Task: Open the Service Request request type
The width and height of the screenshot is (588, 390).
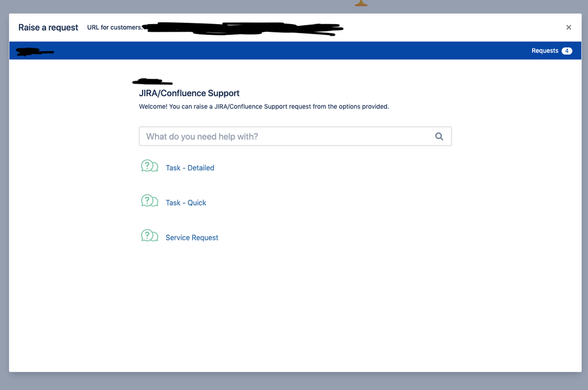Action: 192,237
